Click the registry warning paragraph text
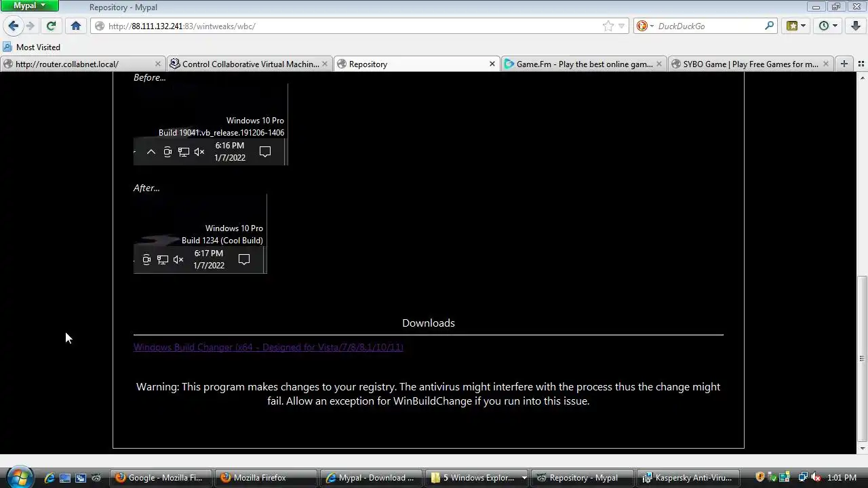 click(429, 394)
